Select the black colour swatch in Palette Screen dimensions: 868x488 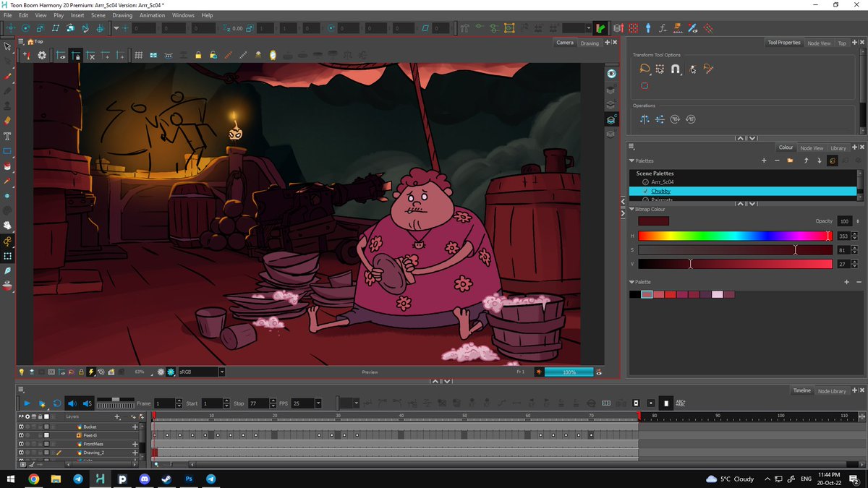coord(634,294)
